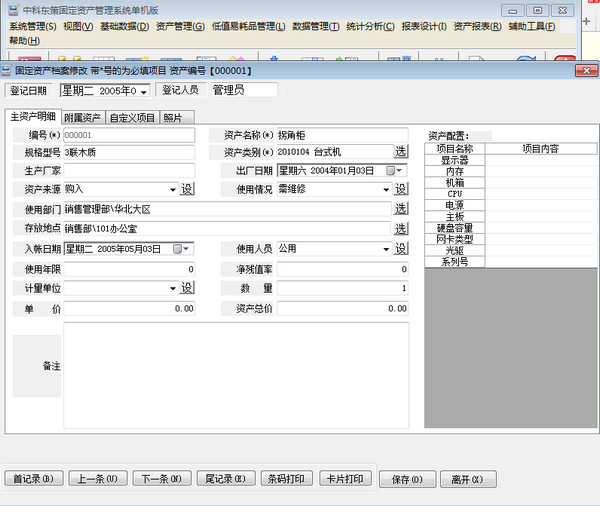This screenshot has width=600, height=506.
Task: Click the 单价 input field
Action: [129, 308]
